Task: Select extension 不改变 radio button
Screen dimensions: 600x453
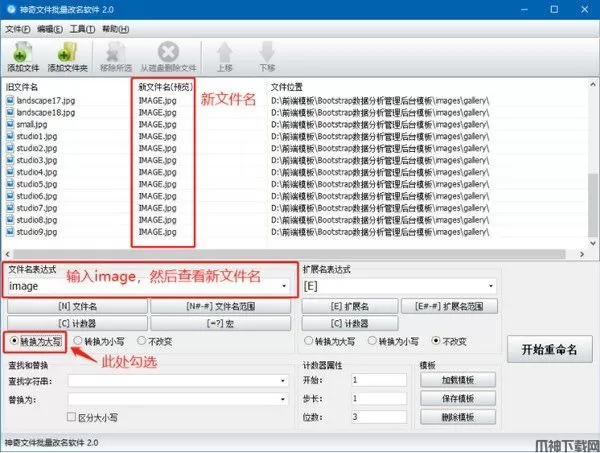Action: [436, 341]
